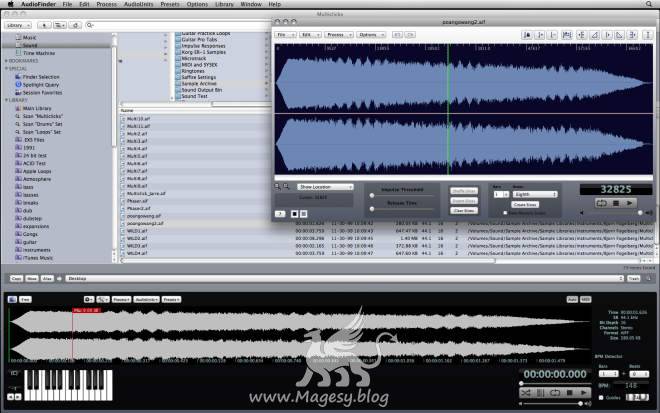
Task: Click the shuffle icon in bottom player
Action: point(526,393)
